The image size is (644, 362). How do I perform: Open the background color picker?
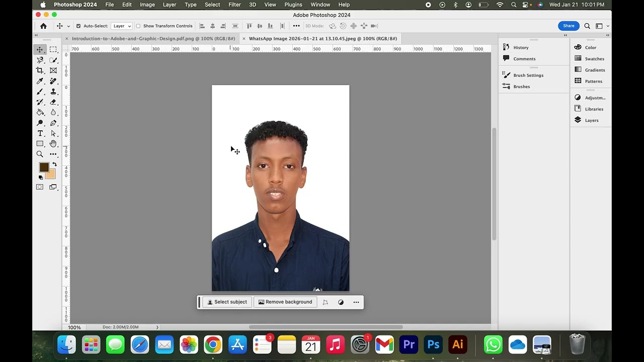[52, 175]
